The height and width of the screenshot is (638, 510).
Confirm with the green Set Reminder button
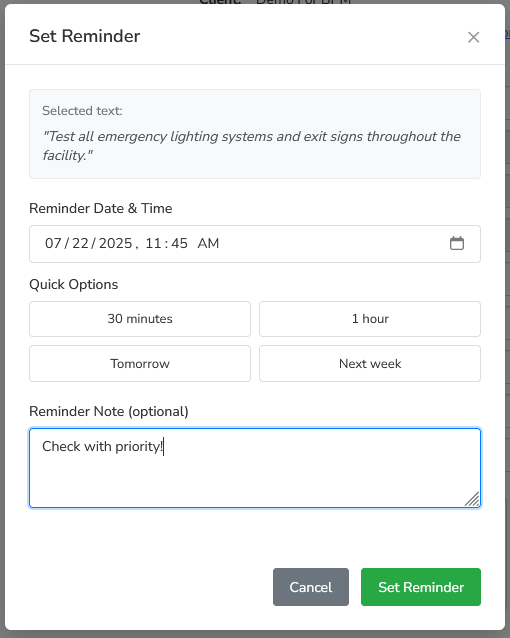point(421,587)
